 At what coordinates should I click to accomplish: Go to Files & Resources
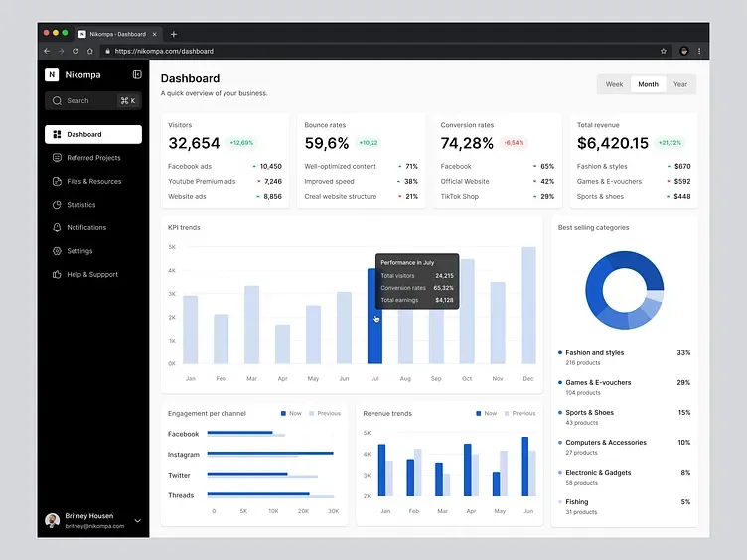click(93, 181)
